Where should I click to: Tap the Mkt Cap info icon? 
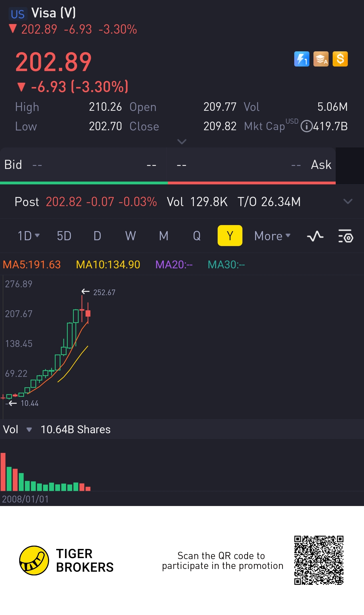(x=306, y=126)
